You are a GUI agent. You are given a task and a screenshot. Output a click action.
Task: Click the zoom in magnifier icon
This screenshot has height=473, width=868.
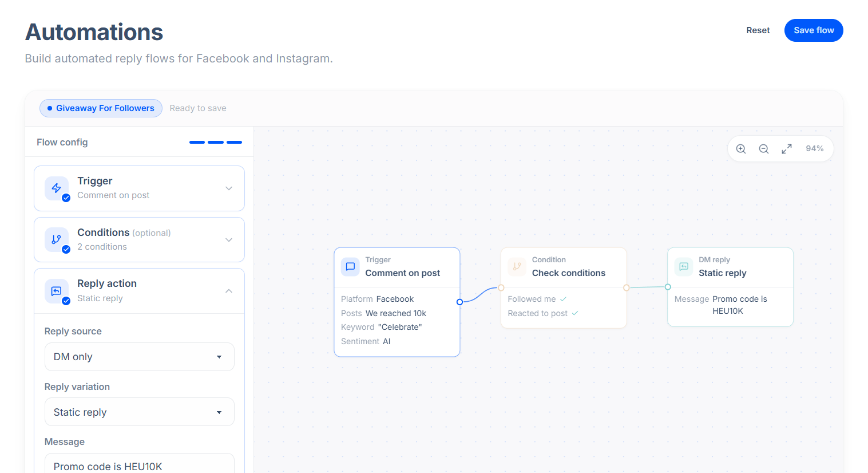(x=741, y=149)
